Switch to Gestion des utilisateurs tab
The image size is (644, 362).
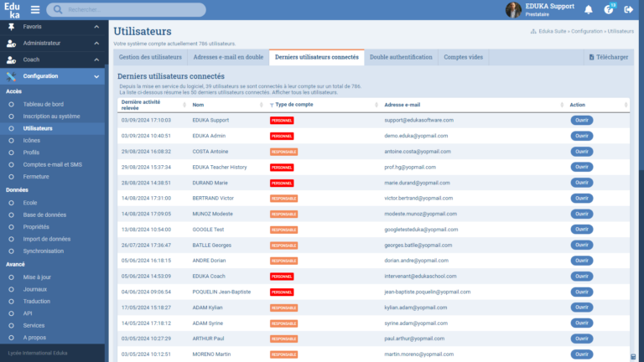[150, 57]
